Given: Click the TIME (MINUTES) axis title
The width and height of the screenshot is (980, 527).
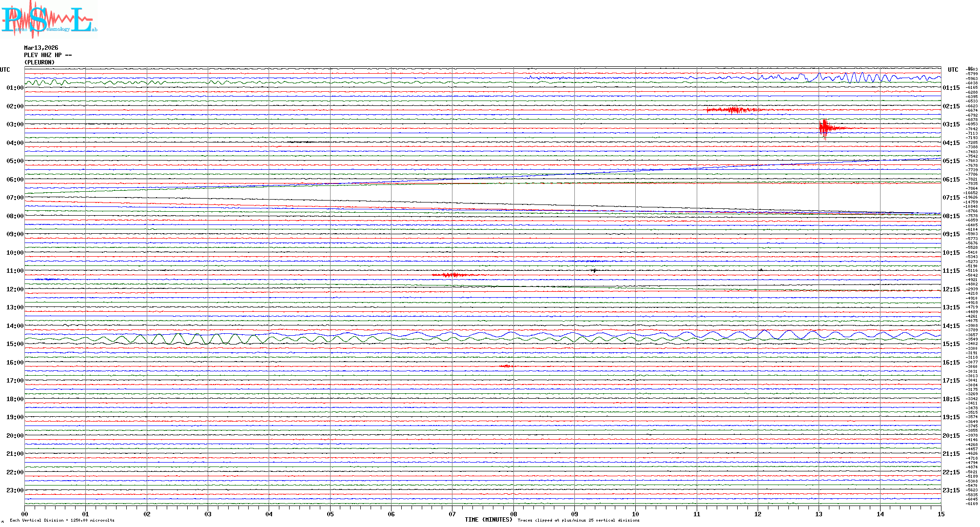Looking at the screenshot, I should point(488,520).
